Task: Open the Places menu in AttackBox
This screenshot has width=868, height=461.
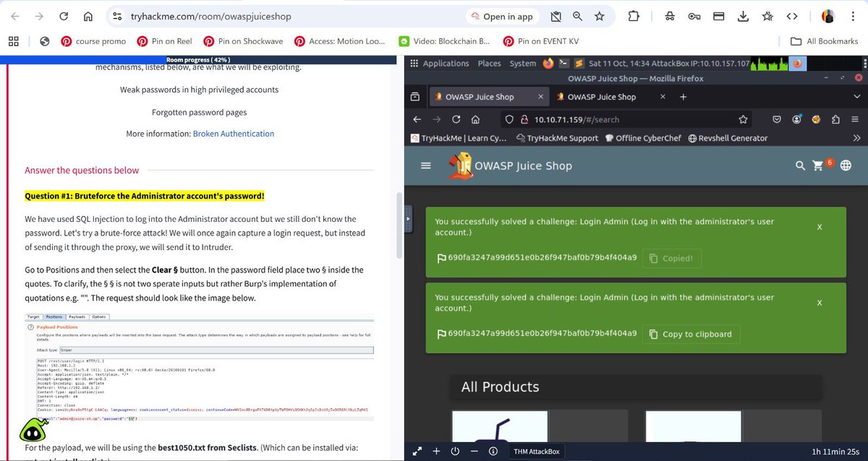Action: 489,64
